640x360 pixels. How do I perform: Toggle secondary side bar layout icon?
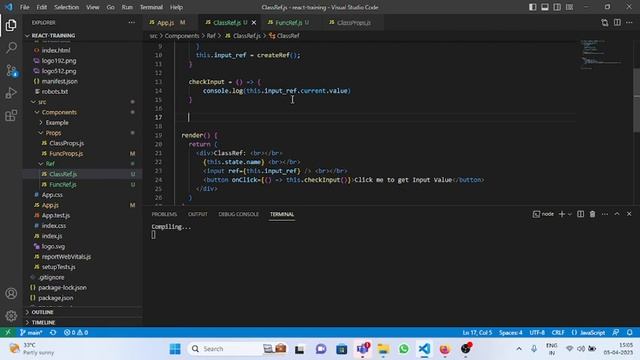click(x=557, y=7)
